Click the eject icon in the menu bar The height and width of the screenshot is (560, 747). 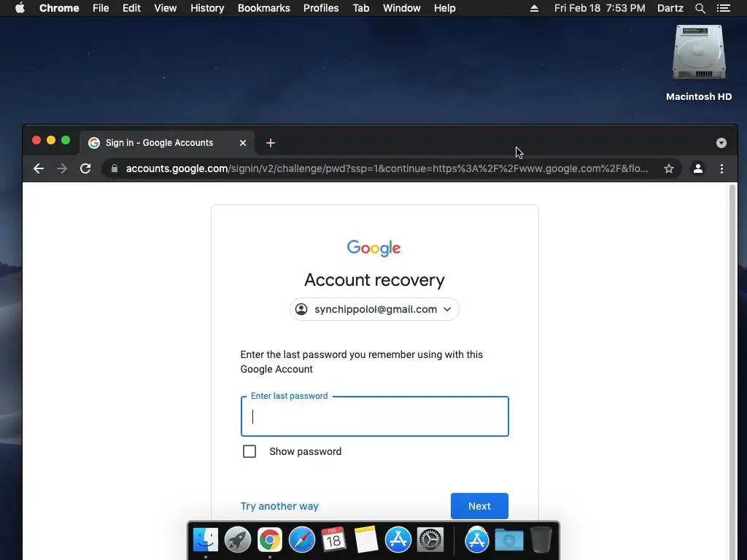[534, 8]
